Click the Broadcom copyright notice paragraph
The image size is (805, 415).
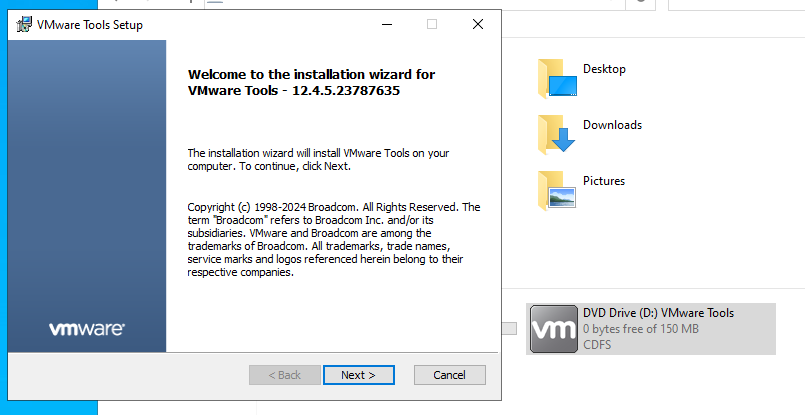334,240
